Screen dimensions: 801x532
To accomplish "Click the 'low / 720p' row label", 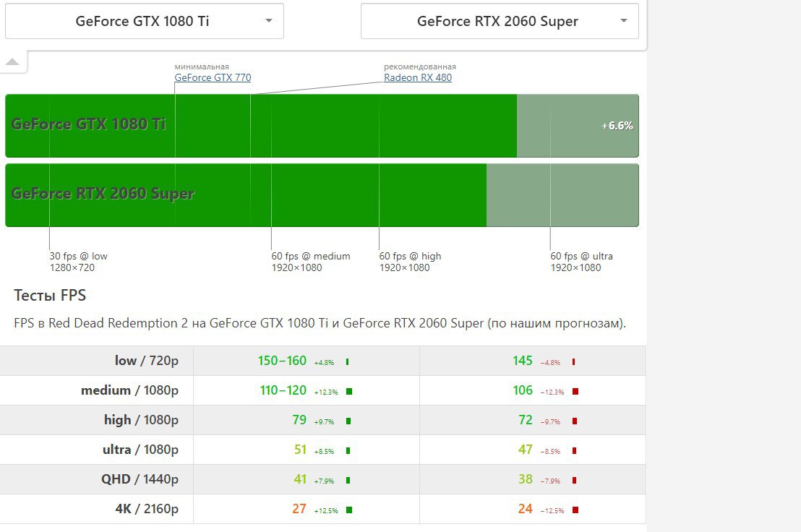I will coord(147,361).
